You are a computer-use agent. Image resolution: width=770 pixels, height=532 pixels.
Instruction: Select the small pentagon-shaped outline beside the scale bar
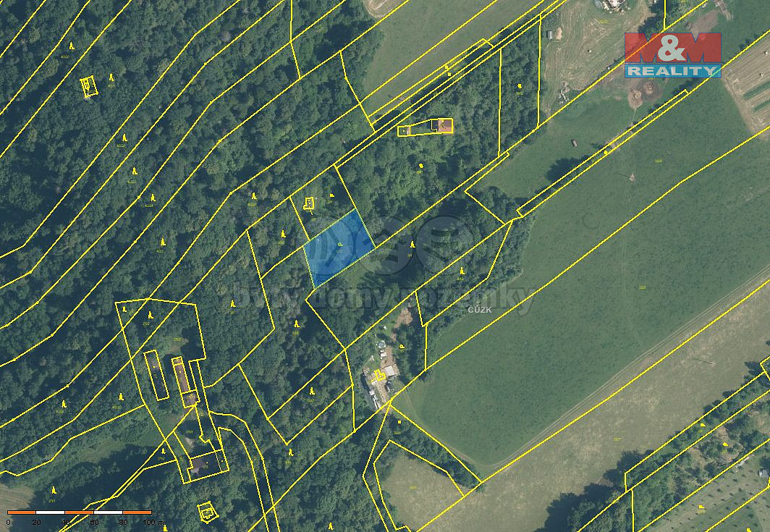(x=206, y=512)
